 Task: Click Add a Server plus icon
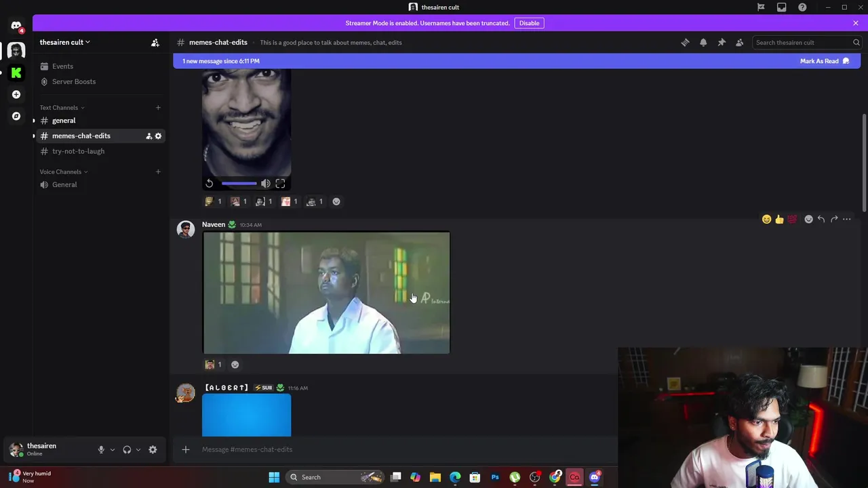coord(16,94)
